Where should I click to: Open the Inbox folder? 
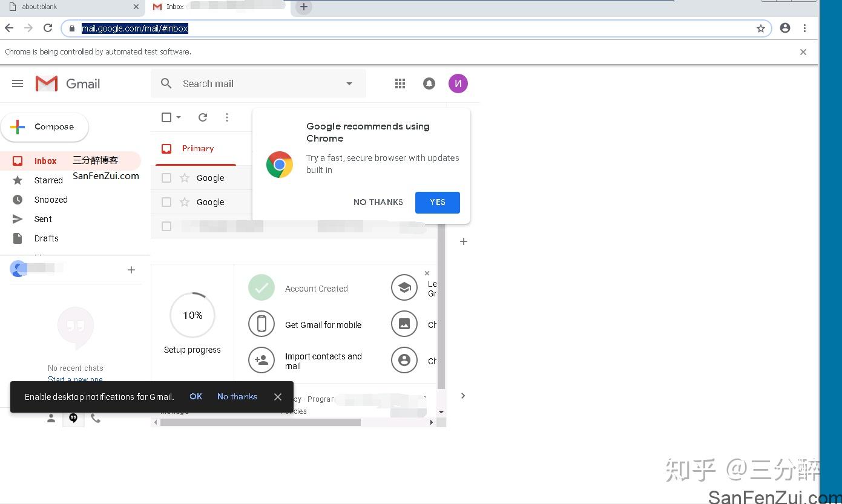[x=70, y=161]
